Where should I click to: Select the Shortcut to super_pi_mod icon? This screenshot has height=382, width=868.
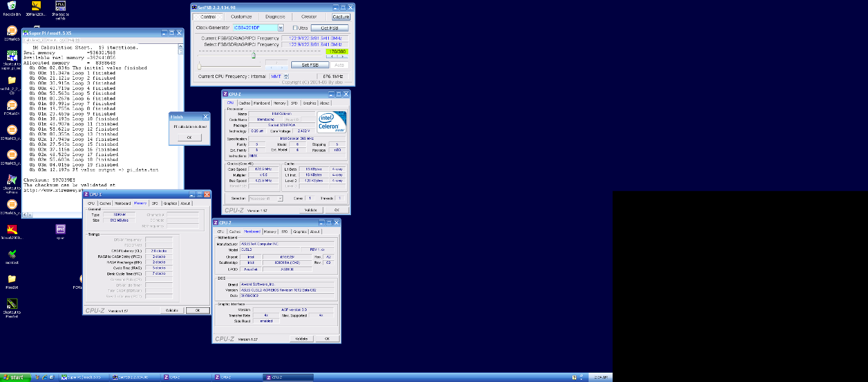12,60
